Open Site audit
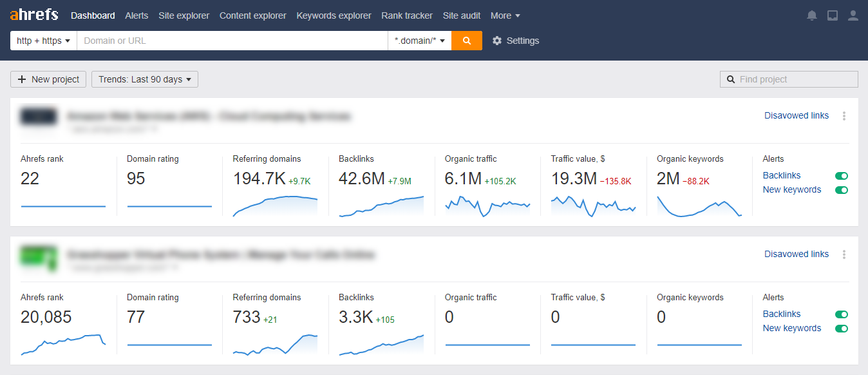Image resolution: width=868 pixels, height=375 pixels. coord(462,15)
